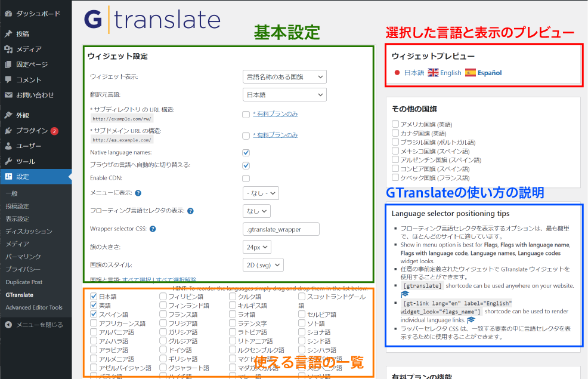
Task: Check the アメリカ国旗 (英語) checkbox
Action: (x=395, y=124)
